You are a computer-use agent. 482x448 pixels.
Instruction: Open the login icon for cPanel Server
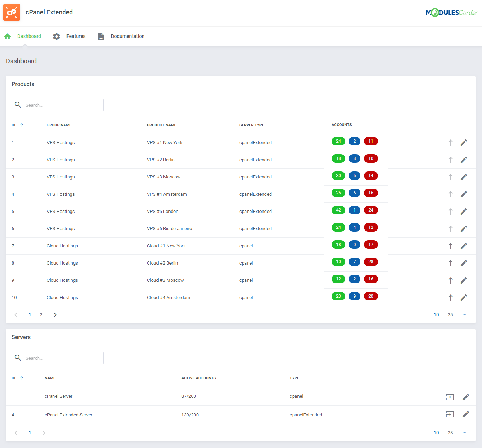pyautogui.click(x=450, y=397)
